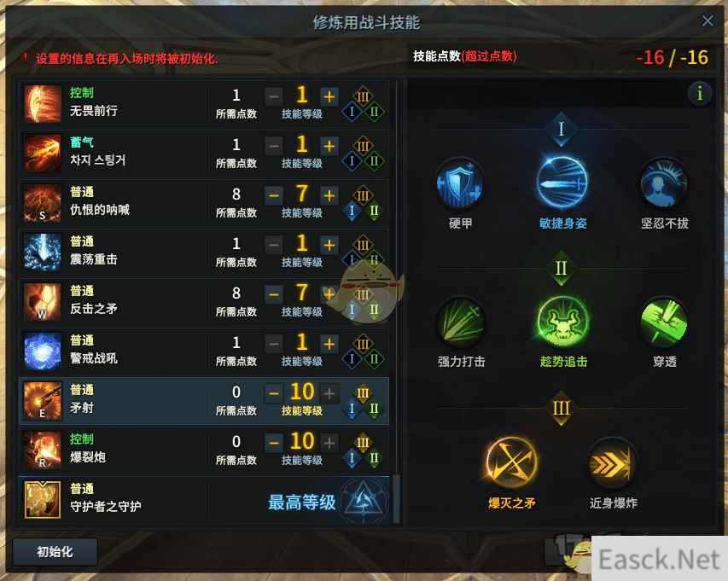Viewport: 728px width, 581px height.
Task: Select the 坚忍不拔 tripod icon
Action: coord(664,183)
